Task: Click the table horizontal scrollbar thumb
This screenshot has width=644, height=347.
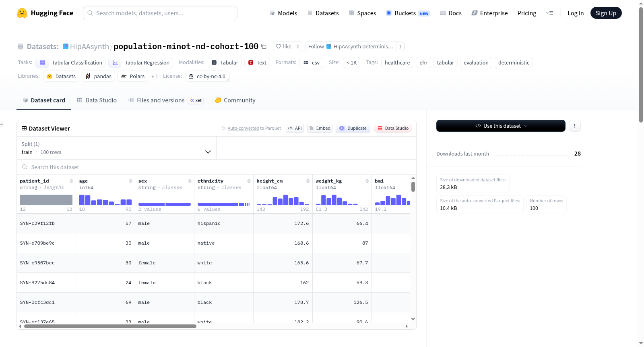Action: [x=110, y=326]
